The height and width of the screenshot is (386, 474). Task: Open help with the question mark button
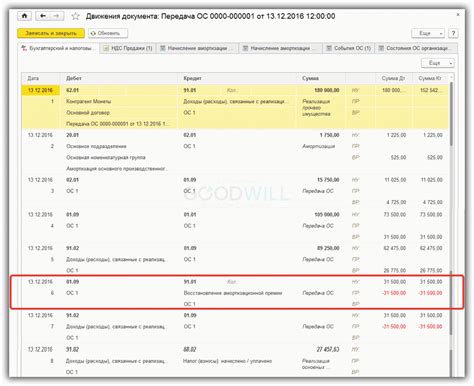pos(453,33)
